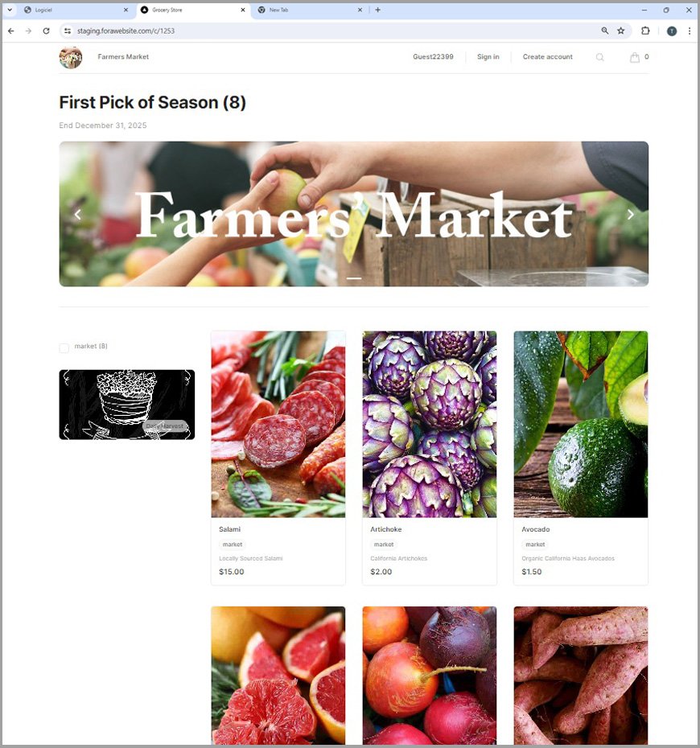Select the banner carousel slide indicator
The height and width of the screenshot is (748, 700).
[353, 278]
